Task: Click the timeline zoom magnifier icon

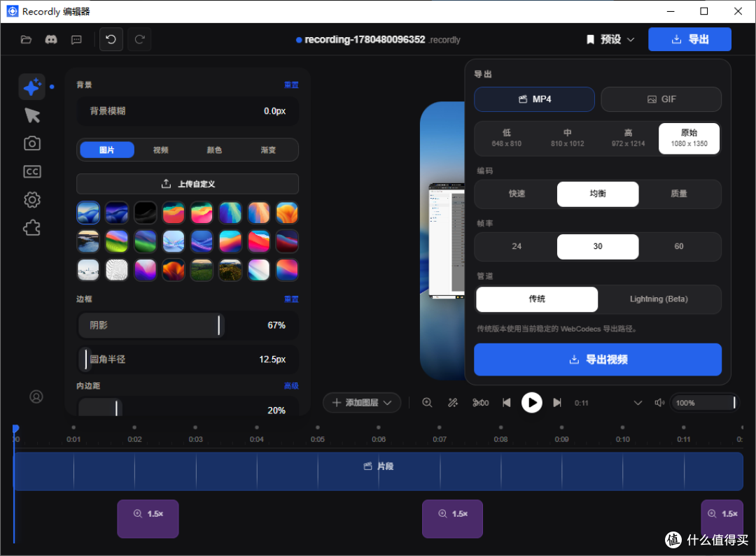Action: 427,403
